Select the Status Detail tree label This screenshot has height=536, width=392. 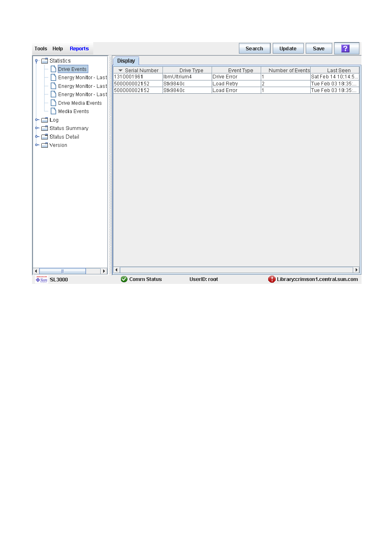(x=64, y=137)
